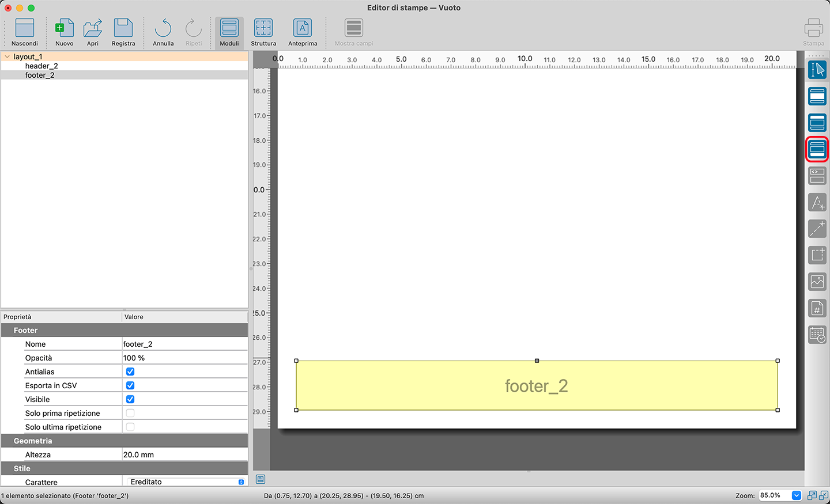Viewport: 830px width, 504px height.
Task: Click the Nuovo button in toolbar
Action: (64, 33)
